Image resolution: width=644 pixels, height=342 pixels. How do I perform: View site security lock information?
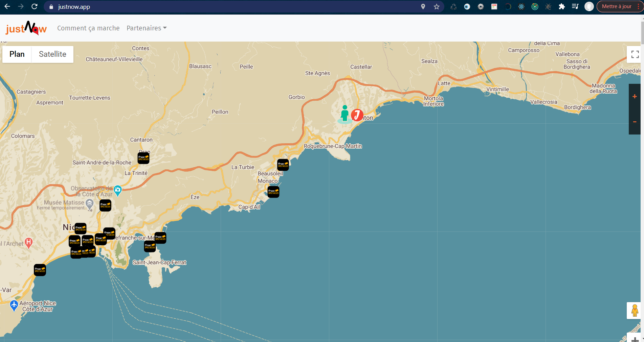tap(51, 7)
